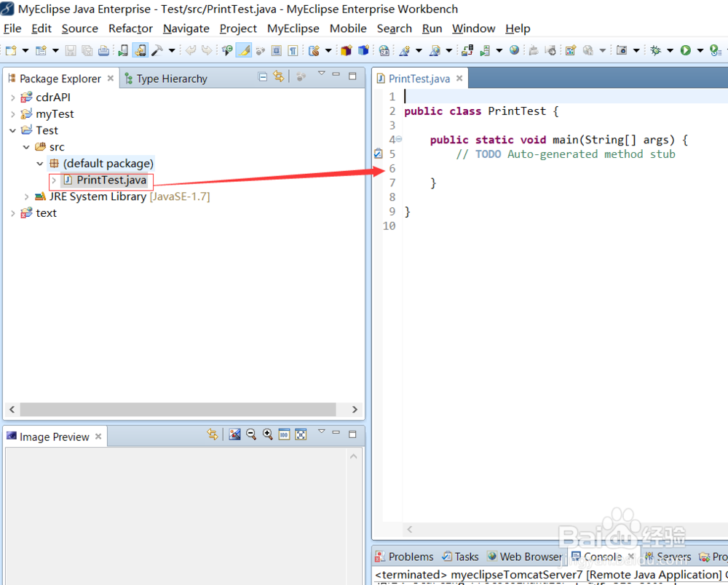
Task: Expand the myTest project node
Action: point(12,114)
